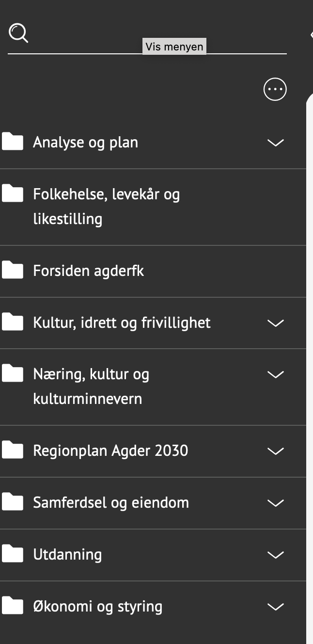This screenshot has width=313, height=644.
Task: Click the folder icon beside Samferdsel og eiendom
Action: click(12, 502)
